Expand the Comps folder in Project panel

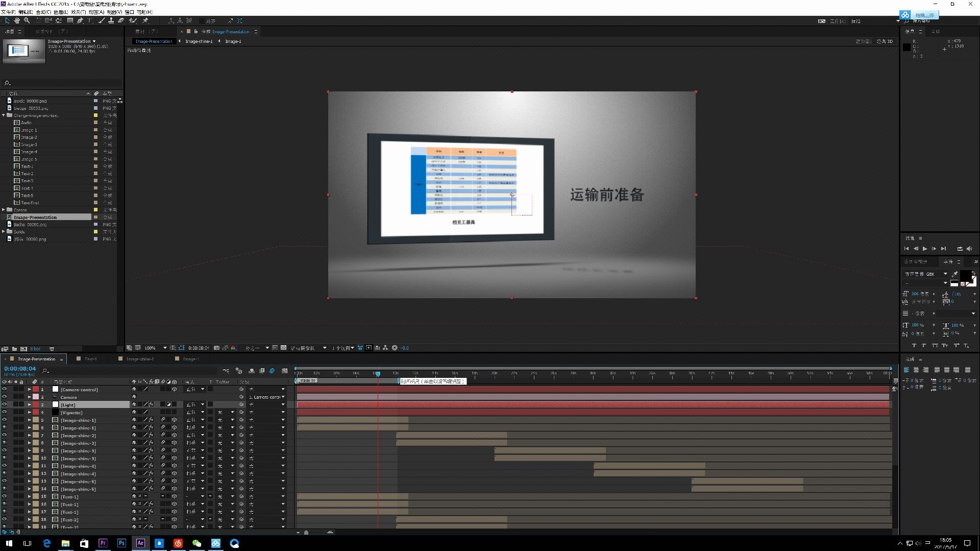pos(4,210)
